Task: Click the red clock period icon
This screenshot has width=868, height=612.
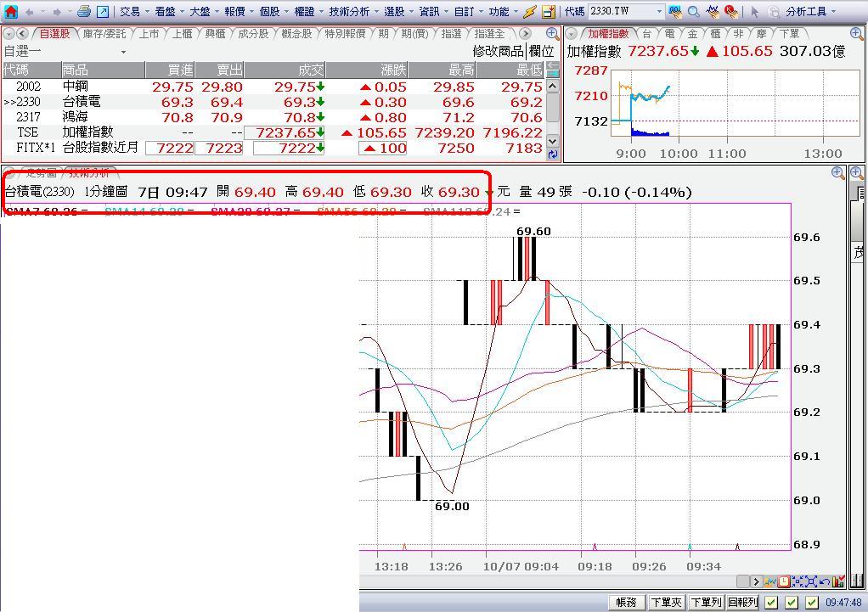Action: click(784, 581)
